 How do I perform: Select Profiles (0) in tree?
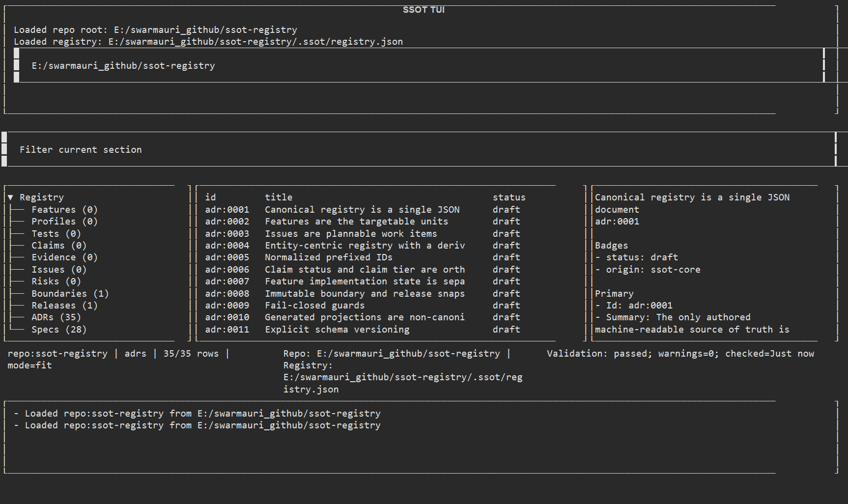[x=64, y=222]
